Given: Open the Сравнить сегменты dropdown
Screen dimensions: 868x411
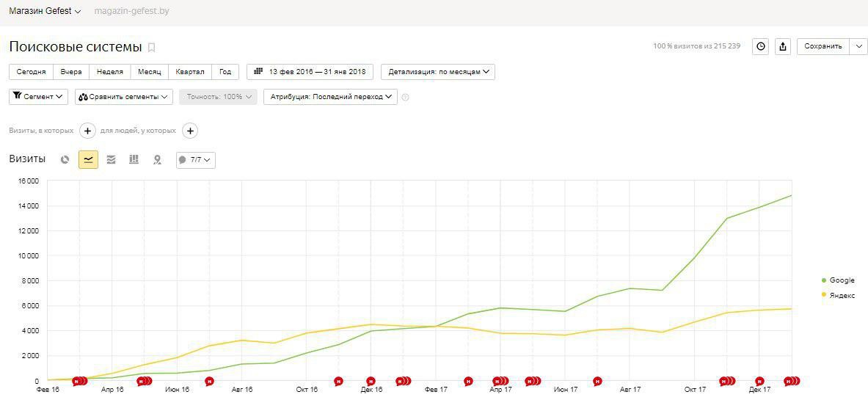Looking at the screenshot, I should [124, 97].
